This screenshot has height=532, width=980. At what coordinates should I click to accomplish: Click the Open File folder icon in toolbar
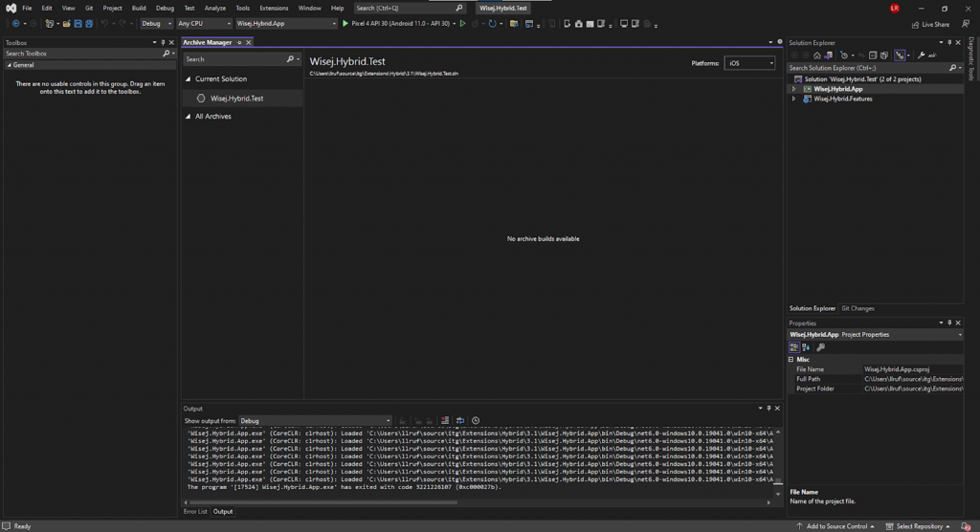point(66,24)
